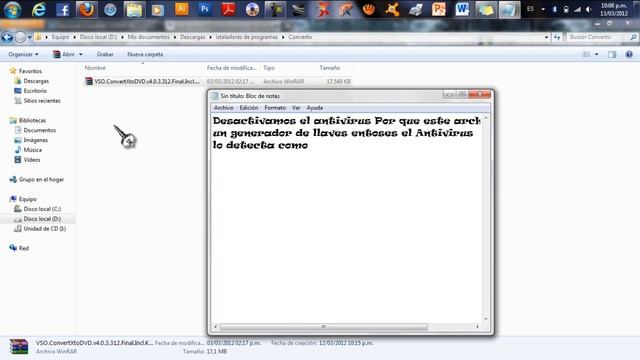Open PowerPoint from the taskbar
Viewport: 640px width, 360px height.
coord(439,9)
